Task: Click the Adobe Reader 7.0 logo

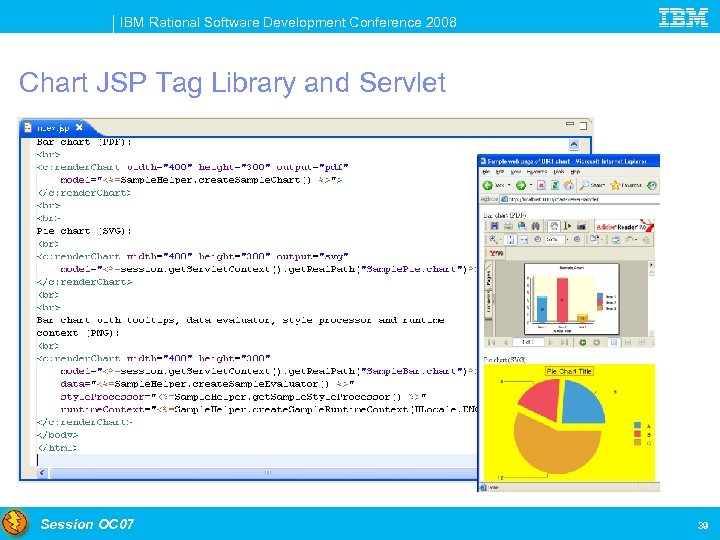Action: click(x=624, y=226)
